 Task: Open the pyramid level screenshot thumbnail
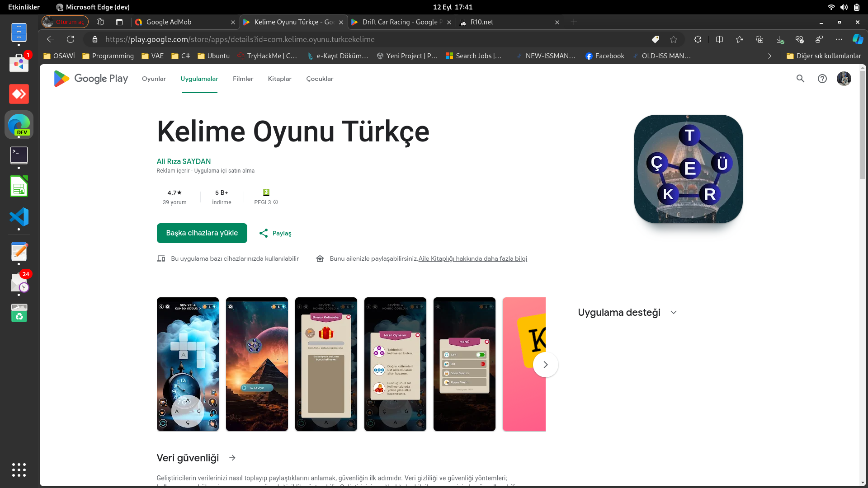tap(257, 364)
